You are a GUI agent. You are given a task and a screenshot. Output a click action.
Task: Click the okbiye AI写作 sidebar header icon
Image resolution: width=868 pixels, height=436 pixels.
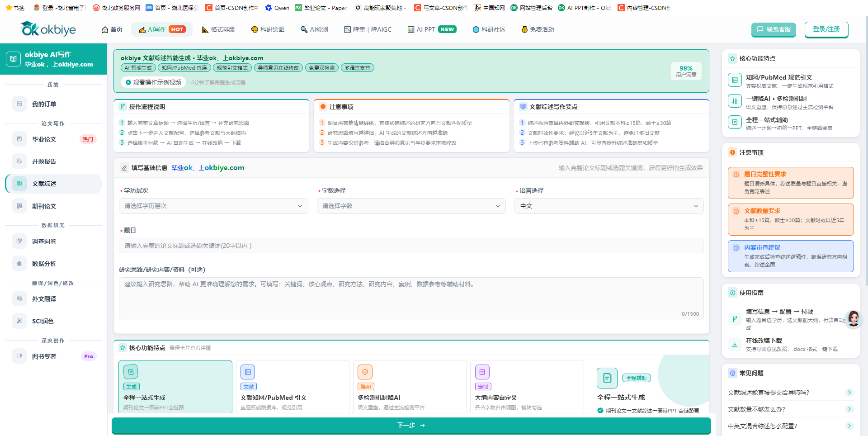pyautogui.click(x=13, y=59)
